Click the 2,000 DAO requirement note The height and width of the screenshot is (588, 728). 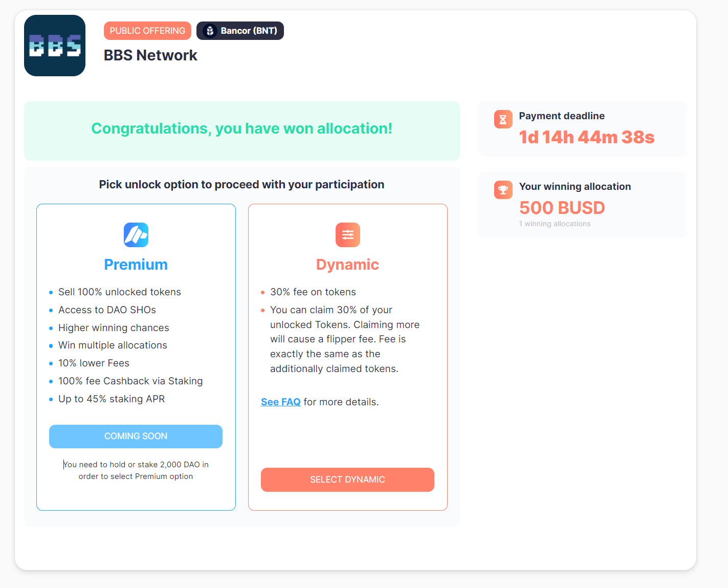pyautogui.click(x=136, y=470)
